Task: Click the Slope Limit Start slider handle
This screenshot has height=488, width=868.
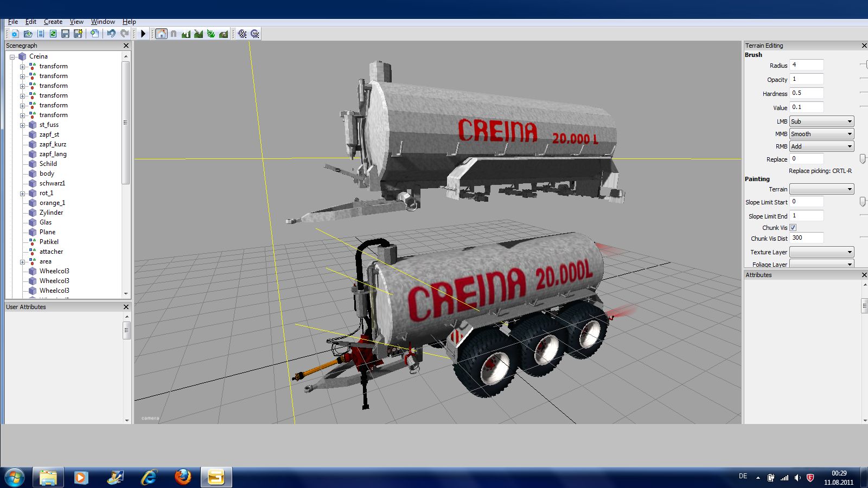Action: click(x=863, y=202)
